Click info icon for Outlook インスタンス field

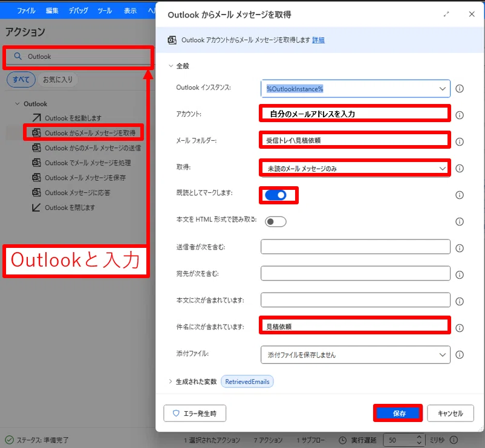pos(460,89)
